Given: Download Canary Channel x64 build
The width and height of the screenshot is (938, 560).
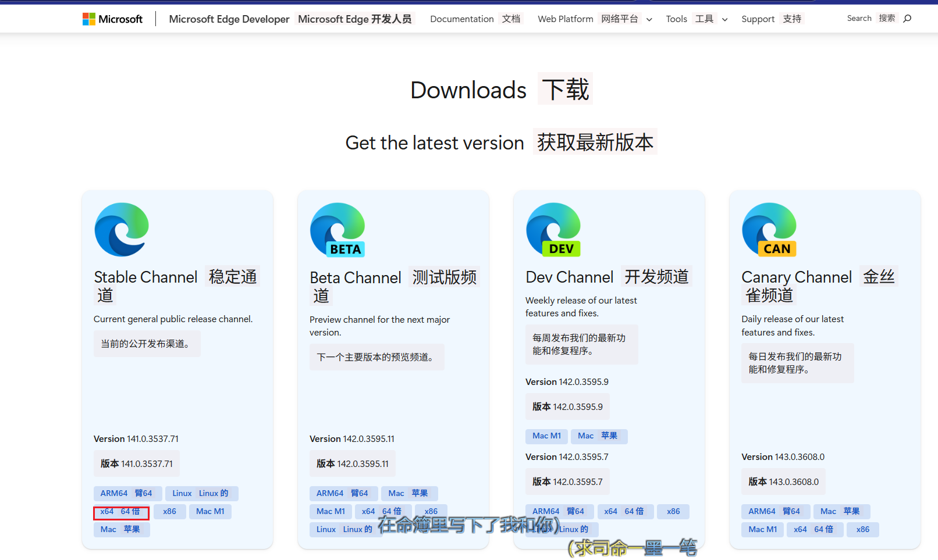Looking at the screenshot, I should pos(815,529).
